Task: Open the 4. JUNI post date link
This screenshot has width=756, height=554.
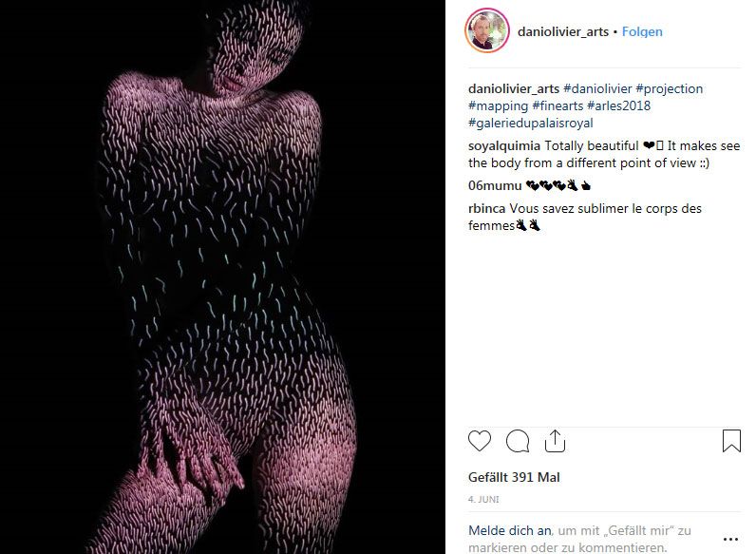Action: click(483, 500)
